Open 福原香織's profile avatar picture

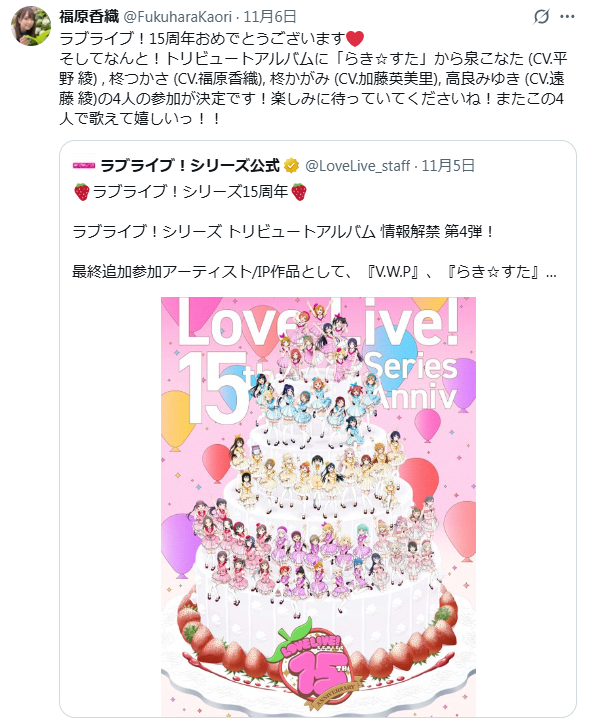pos(31,26)
